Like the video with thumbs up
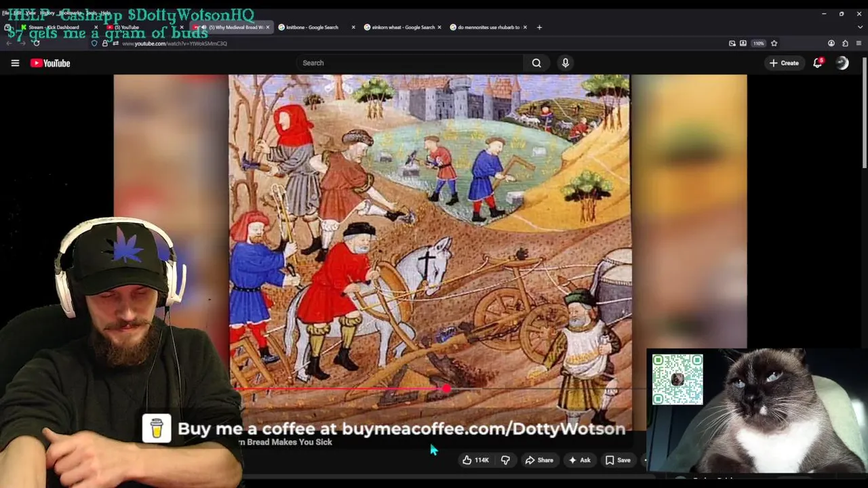The image size is (868, 488). (475, 460)
